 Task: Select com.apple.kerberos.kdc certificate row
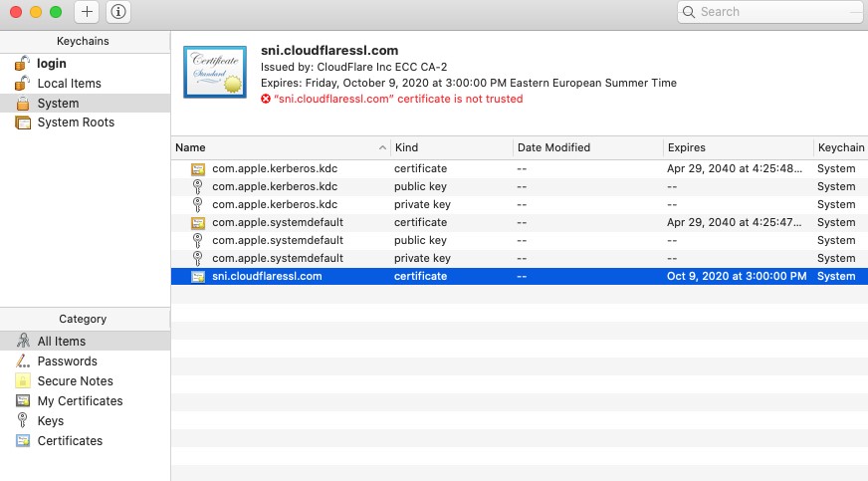[x=274, y=169]
